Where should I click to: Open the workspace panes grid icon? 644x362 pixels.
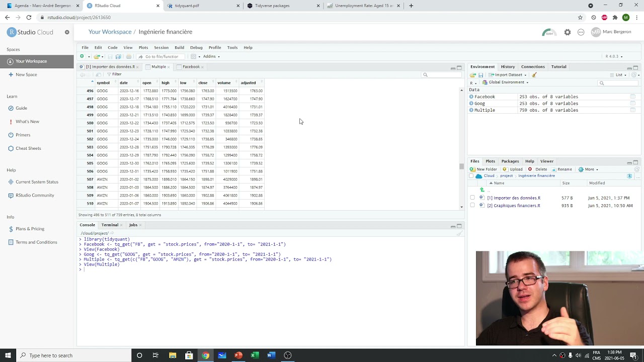pos(193,56)
